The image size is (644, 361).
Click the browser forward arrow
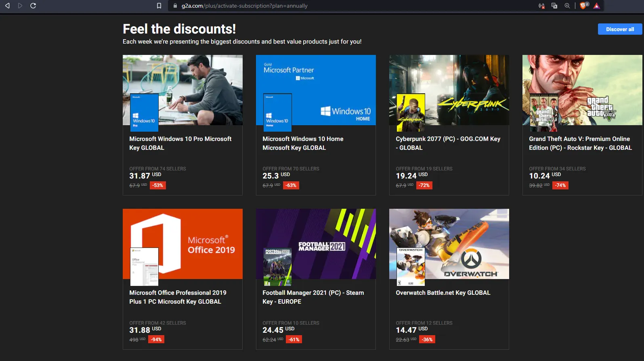20,6
